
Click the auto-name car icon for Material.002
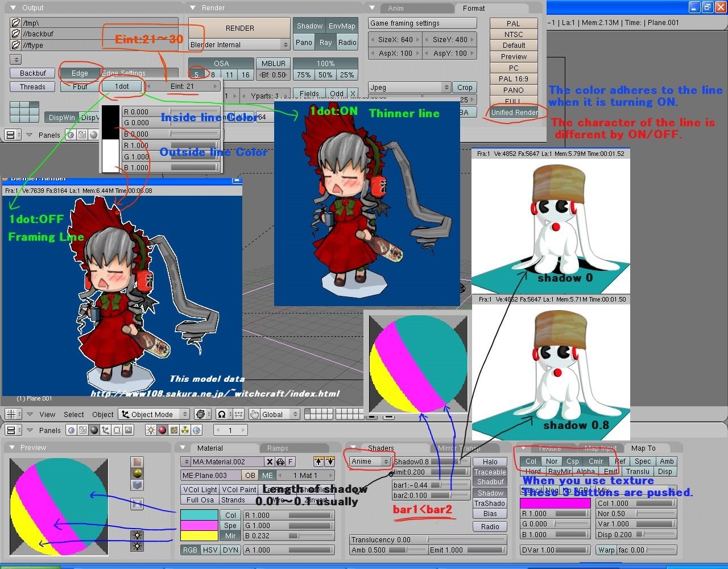(x=280, y=461)
